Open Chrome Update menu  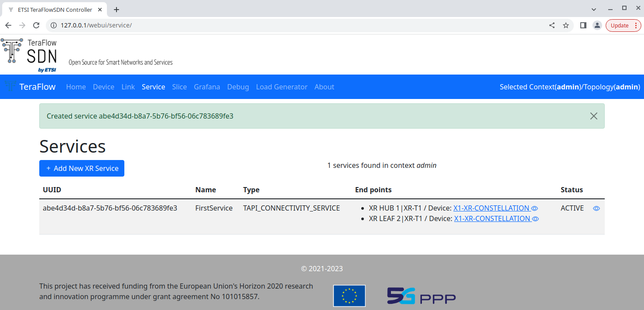[x=623, y=25]
